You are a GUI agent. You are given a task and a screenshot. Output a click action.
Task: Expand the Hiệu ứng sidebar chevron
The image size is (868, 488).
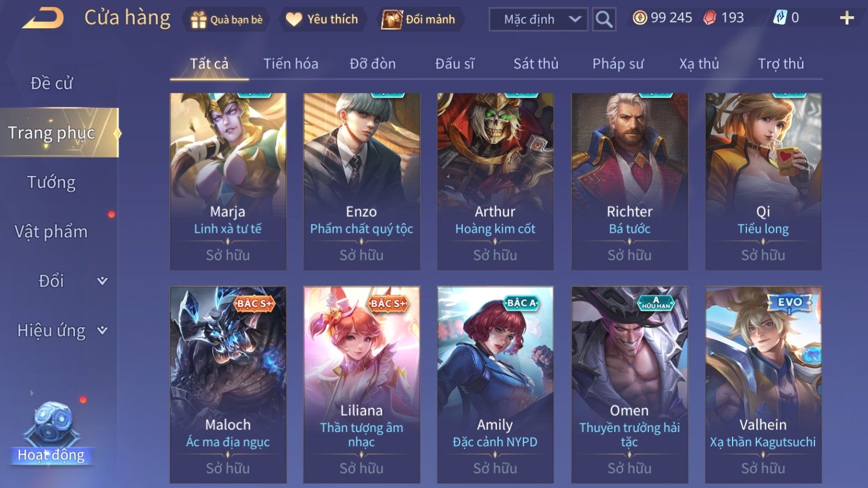(102, 331)
